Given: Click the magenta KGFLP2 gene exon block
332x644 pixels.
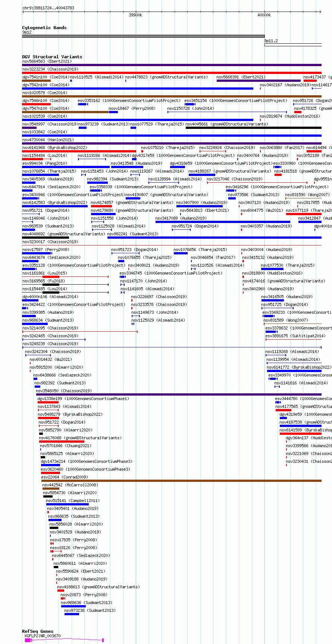Looking at the screenshot, I should click(28, 640).
